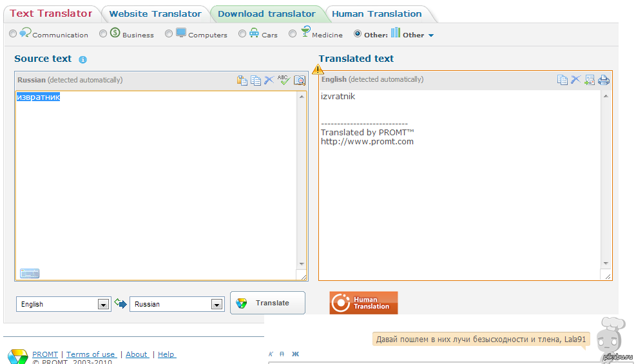
Task: Click the paste icon in source toolbar
Action: [242, 80]
